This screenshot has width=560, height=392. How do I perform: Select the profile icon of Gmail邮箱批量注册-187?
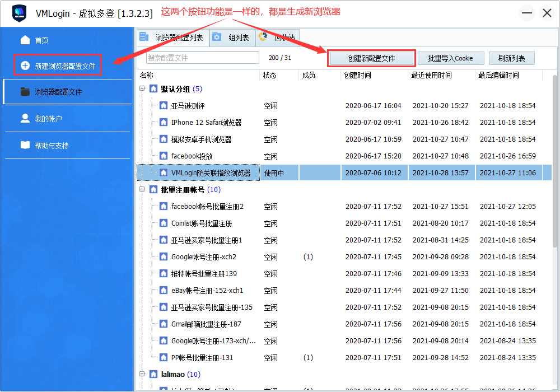(163, 324)
